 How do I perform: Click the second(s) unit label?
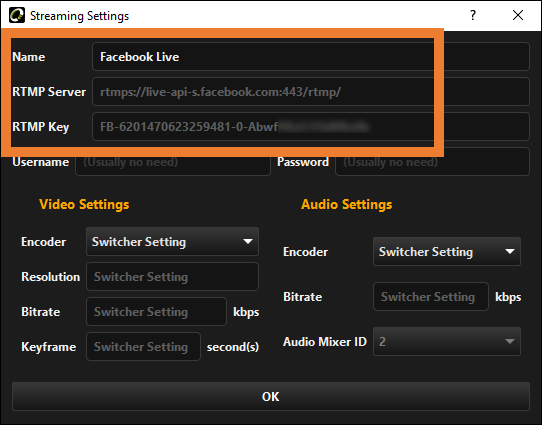[233, 347]
